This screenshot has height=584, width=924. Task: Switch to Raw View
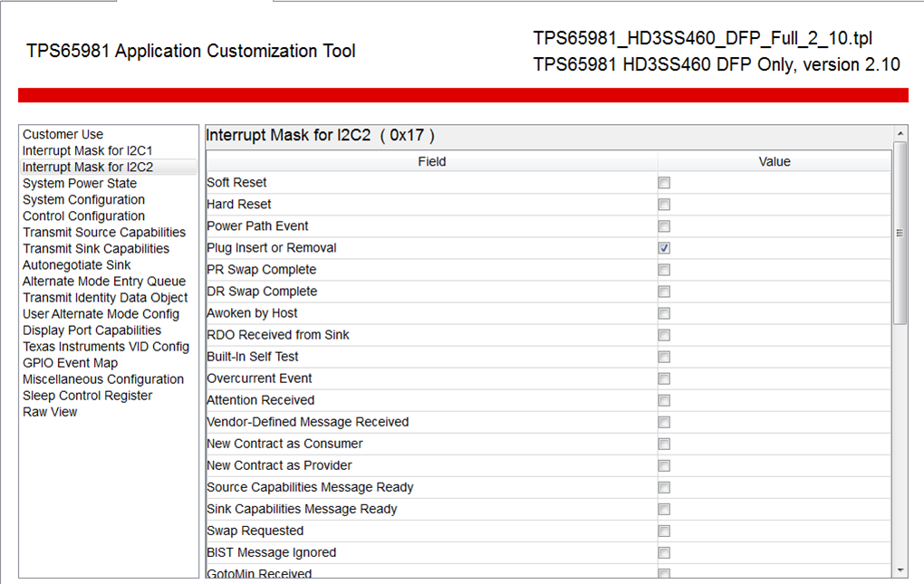[x=50, y=413]
